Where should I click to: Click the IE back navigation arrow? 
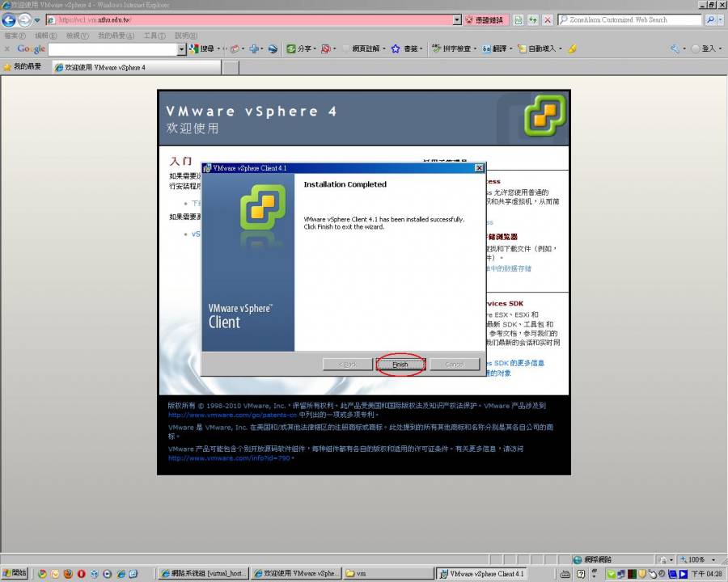(9, 19)
